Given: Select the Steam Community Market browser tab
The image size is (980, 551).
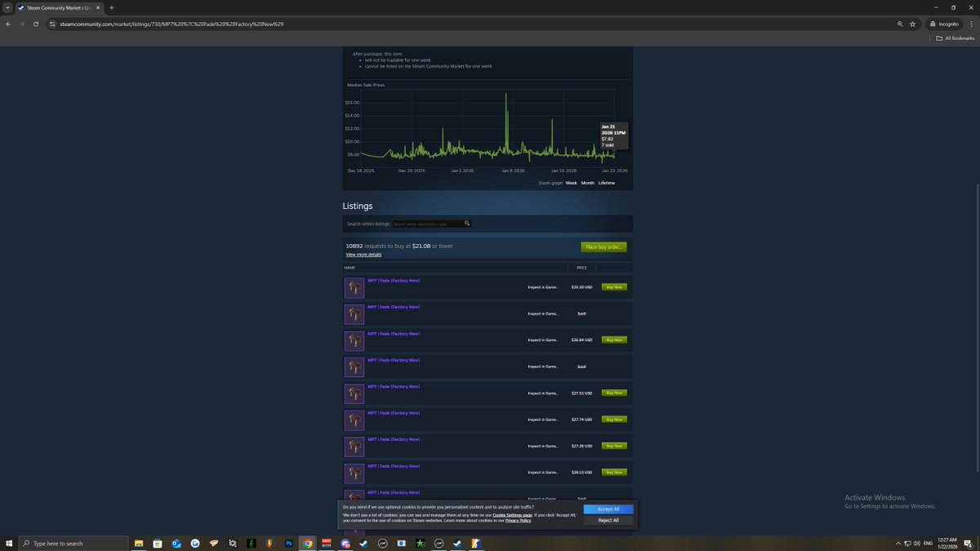Looking at the screenshot, I should click(57, 7).
